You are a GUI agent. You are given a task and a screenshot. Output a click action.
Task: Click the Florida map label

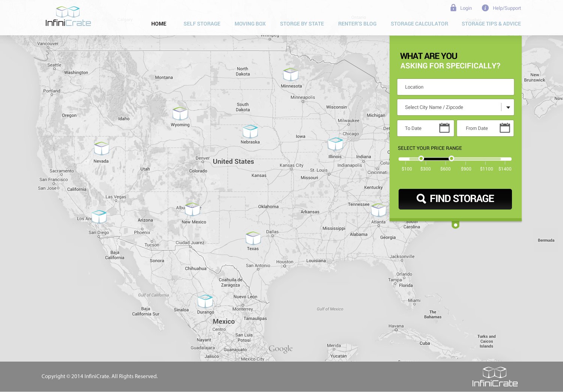[x=406, y=285]
